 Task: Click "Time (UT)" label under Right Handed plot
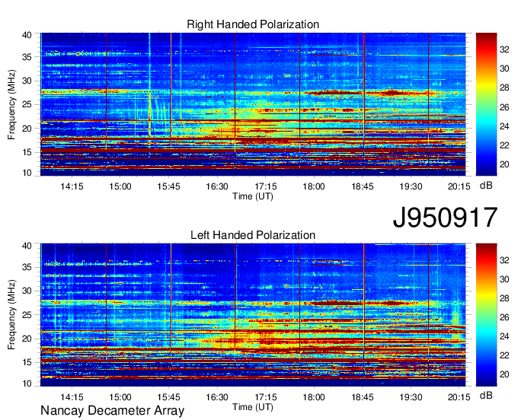(x=253, y=196)
